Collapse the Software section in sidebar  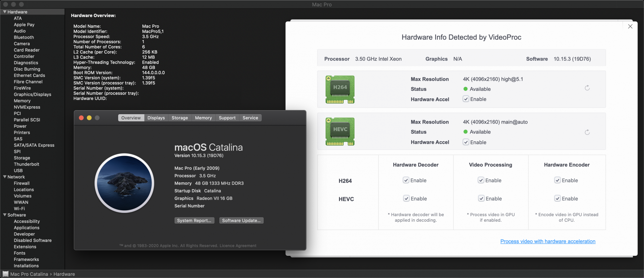[x=5, y=215]
